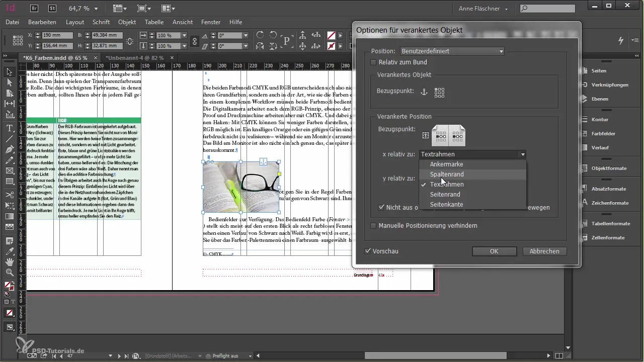Click the glasses image on the page

coord(241,187)
